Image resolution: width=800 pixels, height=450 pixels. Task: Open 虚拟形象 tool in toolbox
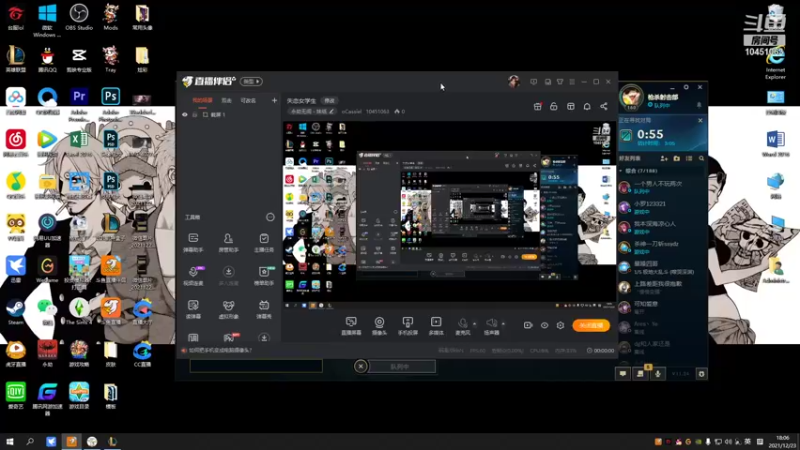(228, 309)
